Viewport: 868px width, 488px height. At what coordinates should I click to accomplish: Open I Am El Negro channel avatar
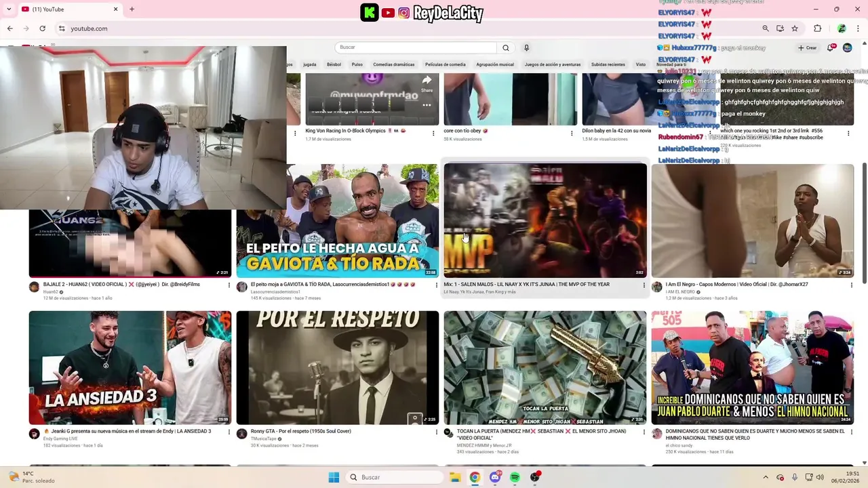click(656, 287)
